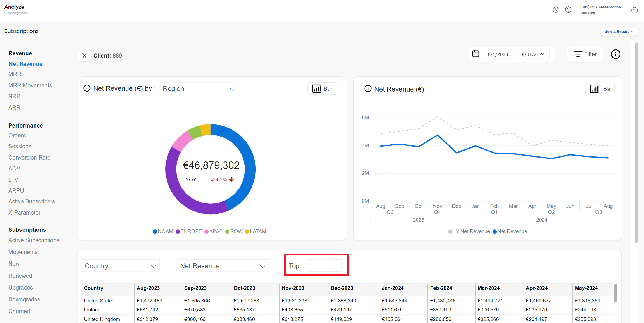Switch donut chart to Bar view
This screenshot has width=644, height=323.
point(322,89)
